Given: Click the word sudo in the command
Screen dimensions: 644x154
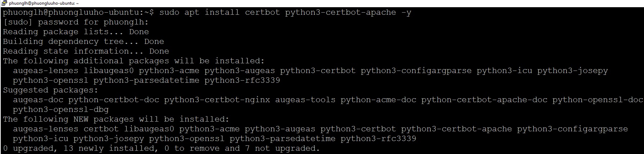Looking at the screenshot, I should (169, 13).
